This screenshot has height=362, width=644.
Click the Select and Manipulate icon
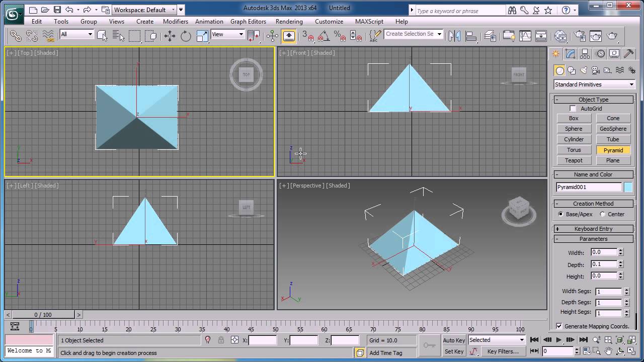click(272, 36)
